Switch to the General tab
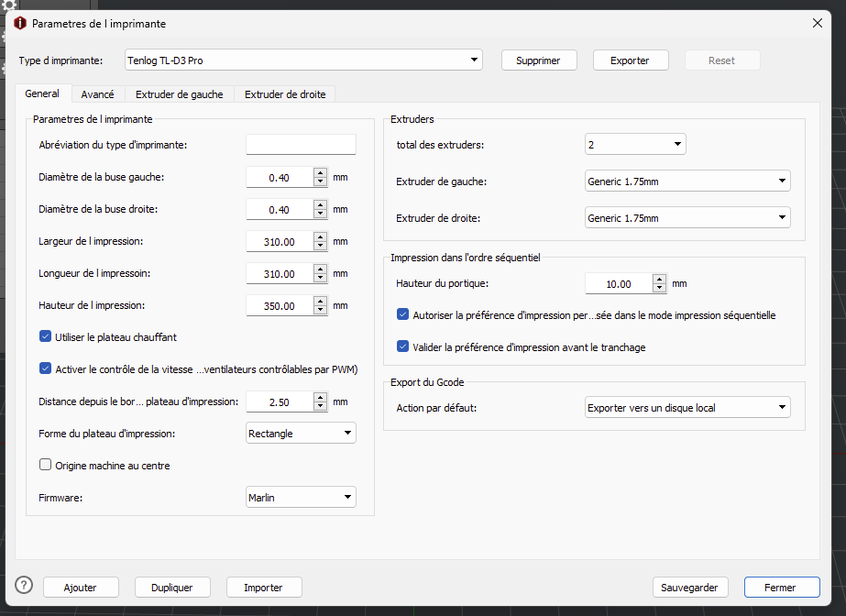This screenshot has width=846, height=616. point(42,93)
